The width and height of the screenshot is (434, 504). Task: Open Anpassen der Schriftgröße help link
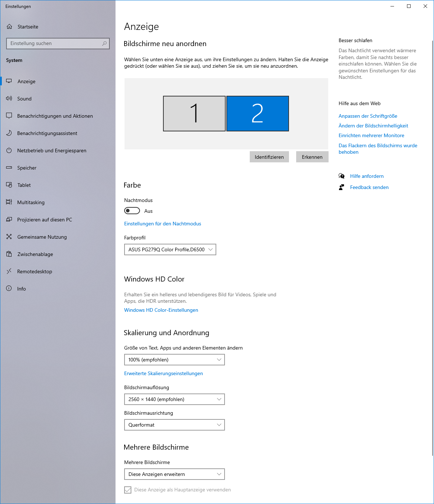(x=368, y=116)
